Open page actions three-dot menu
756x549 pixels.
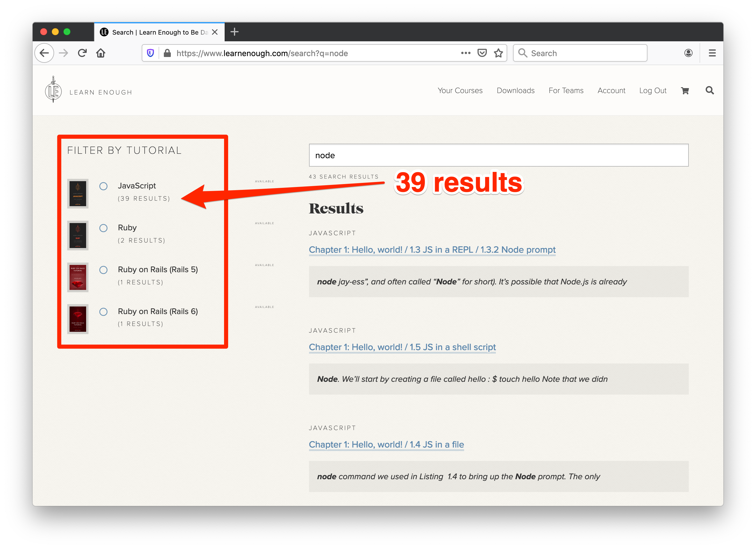[x=466, y=53]
